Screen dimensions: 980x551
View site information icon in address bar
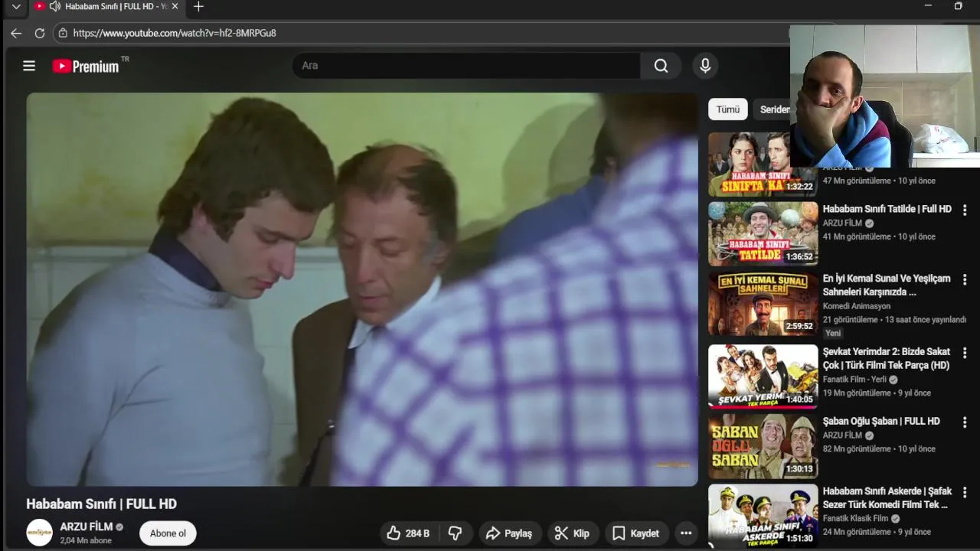click(x=63, y=33)
